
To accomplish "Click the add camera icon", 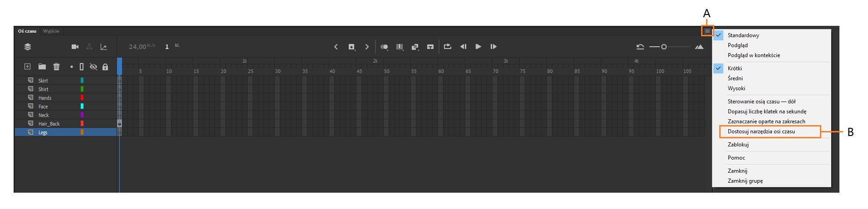I will click(75, 47).
